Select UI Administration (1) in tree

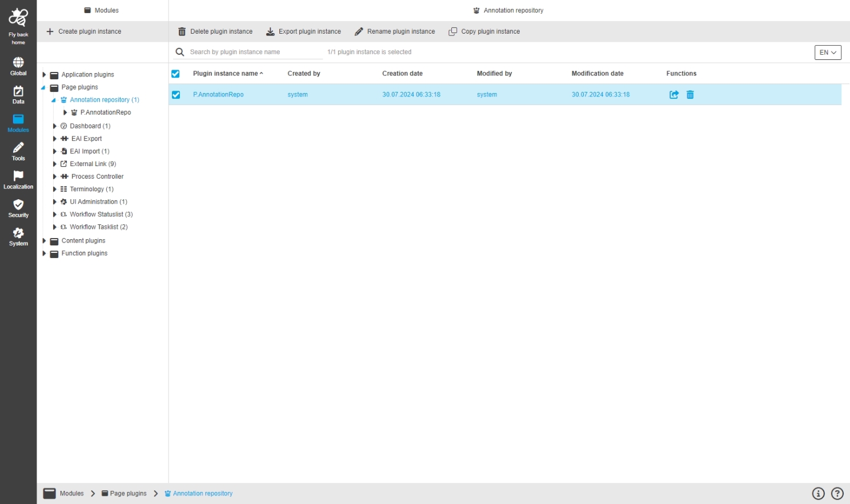pyautogui.click(x=99, y=201)
